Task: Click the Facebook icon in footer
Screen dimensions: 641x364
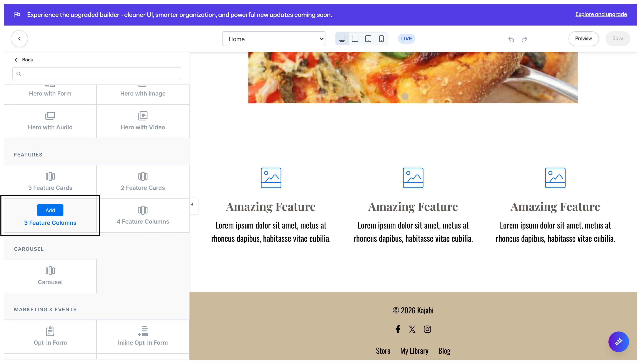Action: pos(398,329)
